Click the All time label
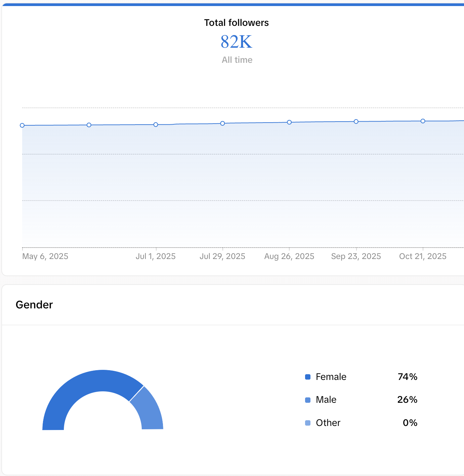 (x=237, y=60)
